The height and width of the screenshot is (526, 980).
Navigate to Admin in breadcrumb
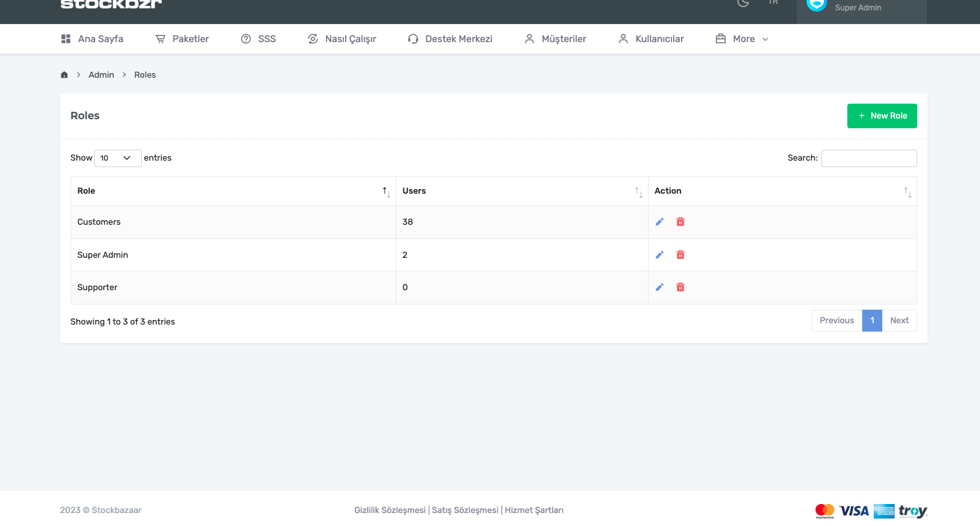[101, 75]
